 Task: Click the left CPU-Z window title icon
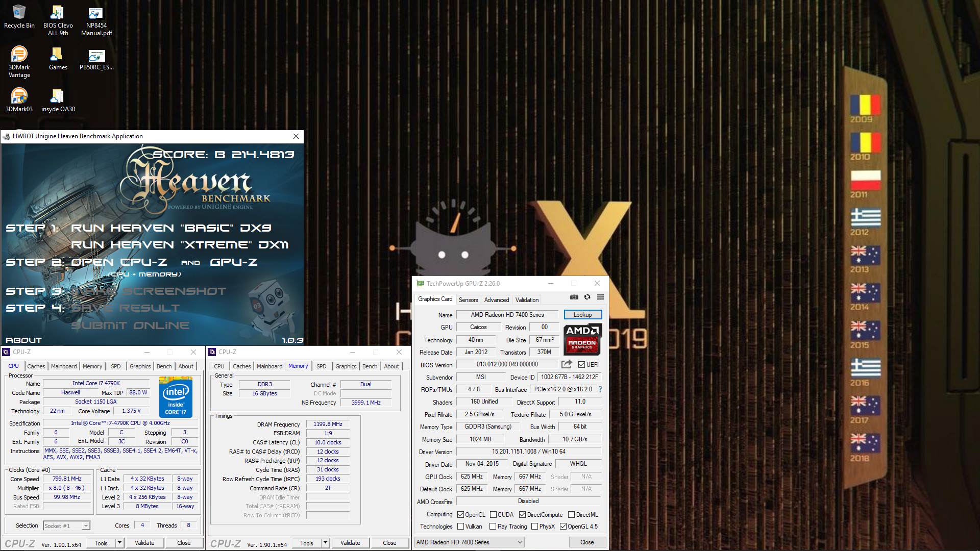6,352
